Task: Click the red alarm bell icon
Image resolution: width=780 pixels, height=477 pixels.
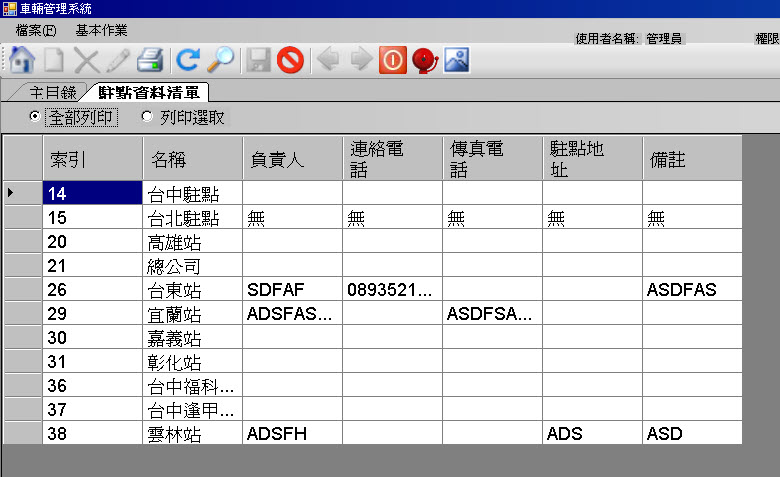Action: point(425,61)
